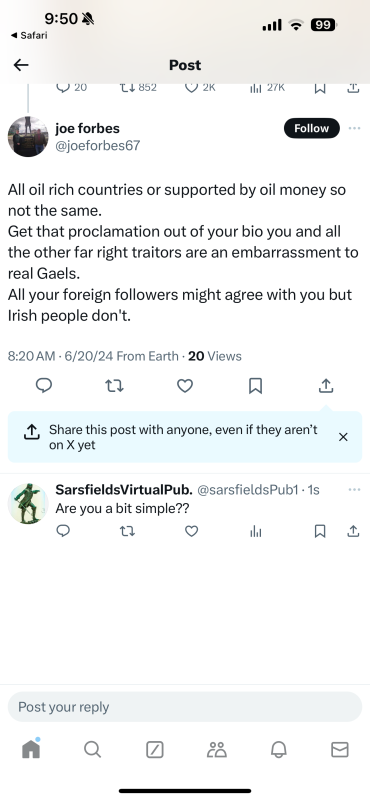Open more options on the SarsfieldsVirtualPub reply
The height and width of the screenshot is (800, 370).
354,490
